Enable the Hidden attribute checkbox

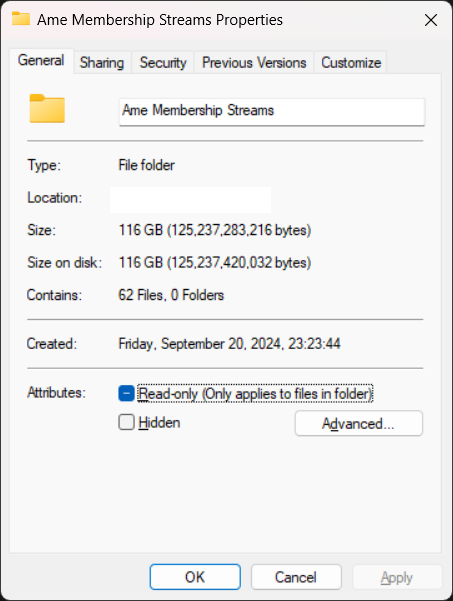(126, 422)
